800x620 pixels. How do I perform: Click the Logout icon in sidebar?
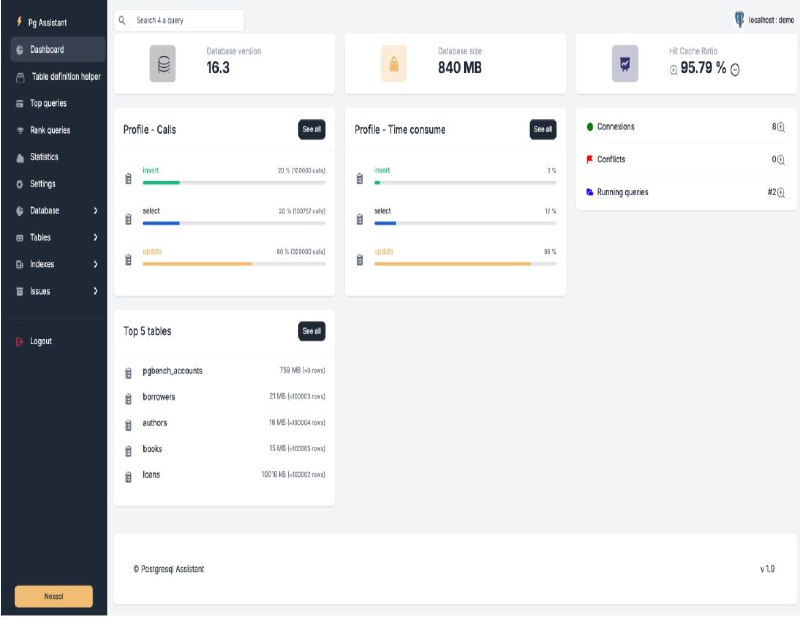pyautogui.click(x=19, y=341)
